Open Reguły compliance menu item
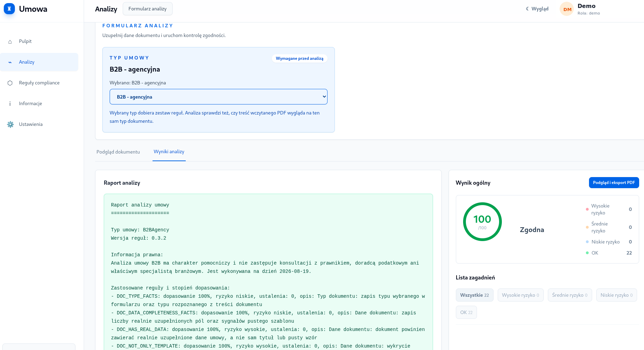Screen dimensions: 644x350 coord(39,83)
